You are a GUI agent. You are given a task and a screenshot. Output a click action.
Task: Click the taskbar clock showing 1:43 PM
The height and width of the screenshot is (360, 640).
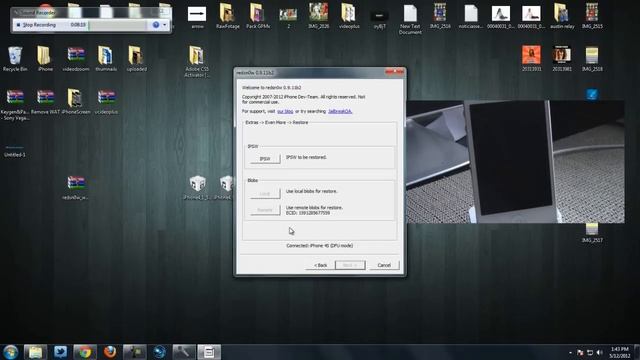pyautogui.click(x=620, y=352)
